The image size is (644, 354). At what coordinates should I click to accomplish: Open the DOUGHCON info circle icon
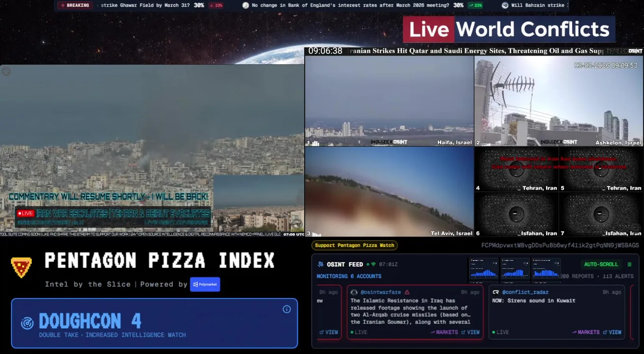287,309
